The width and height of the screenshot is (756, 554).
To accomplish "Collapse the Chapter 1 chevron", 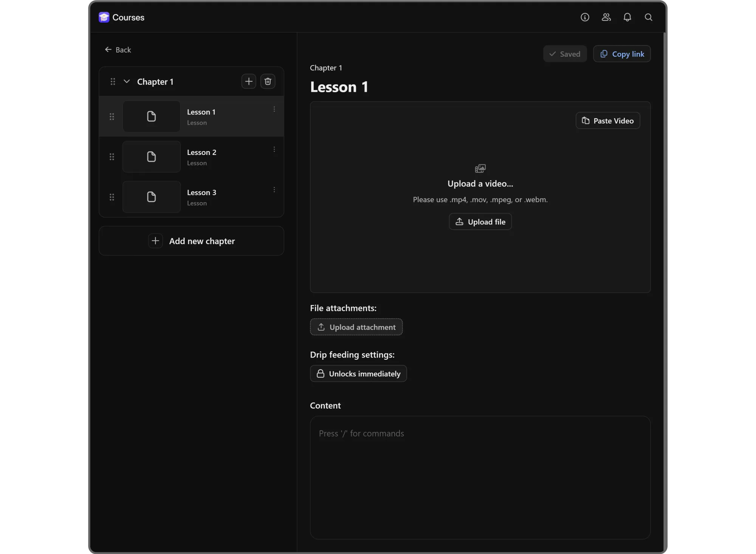I will (x=127, y=82).
